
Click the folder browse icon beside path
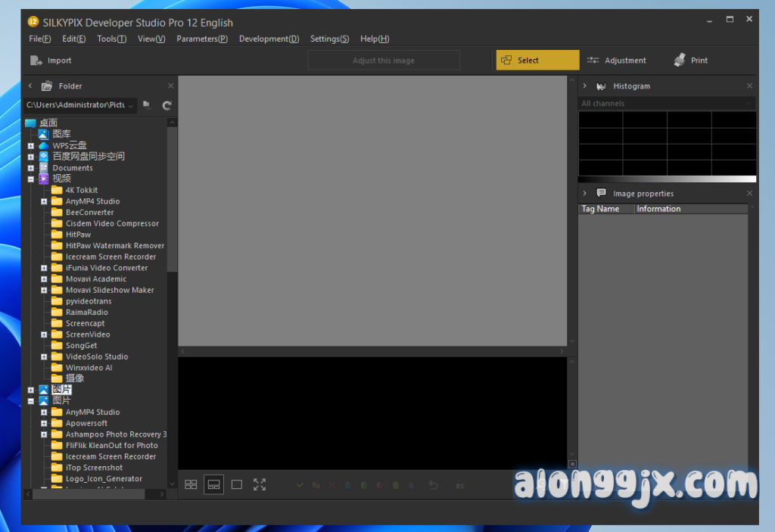pyautogui.click(x=147, y=105)
